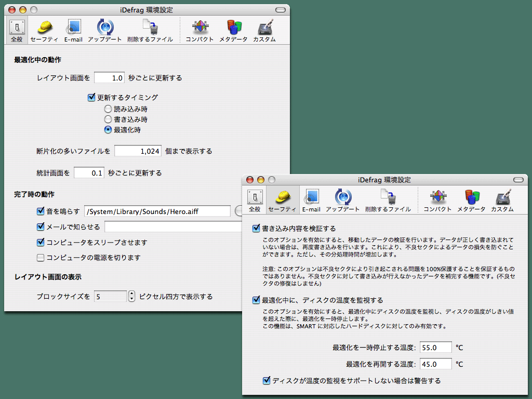The width and height of the screenshot is (532, 399).
Task: Click the statistics refresh field showing 0.1
Action: click(x=89, y=172)
